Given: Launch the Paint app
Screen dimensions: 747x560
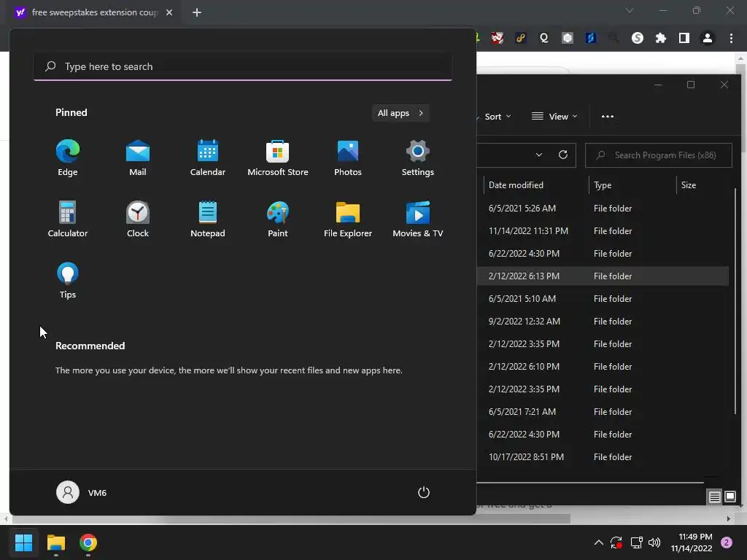Looking at the screenshot, I should [x=278, y=219].
